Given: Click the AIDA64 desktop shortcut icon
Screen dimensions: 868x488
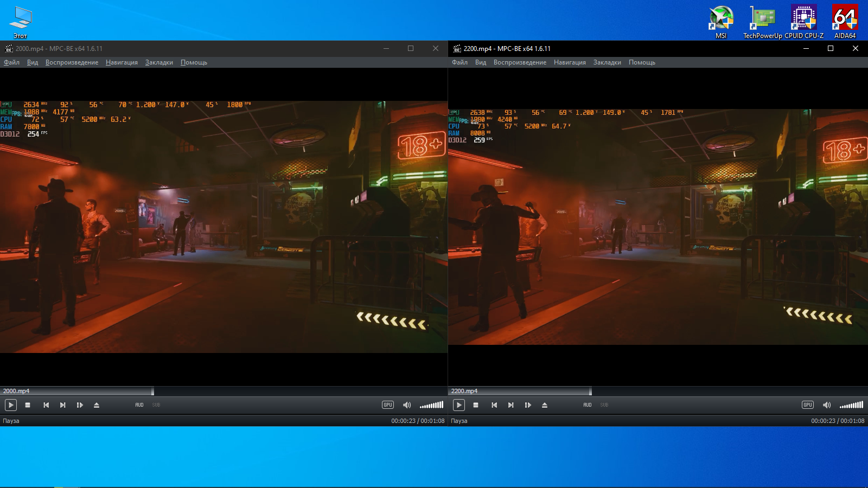Looking at the screenshot, I should pyautogui.click(x=845, y=22).
